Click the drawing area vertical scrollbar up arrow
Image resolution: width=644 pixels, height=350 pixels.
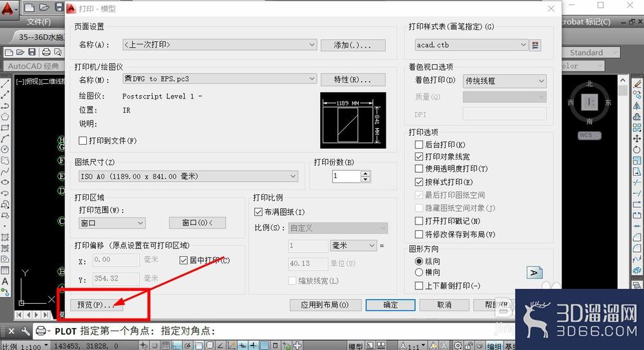click(623, 80)
